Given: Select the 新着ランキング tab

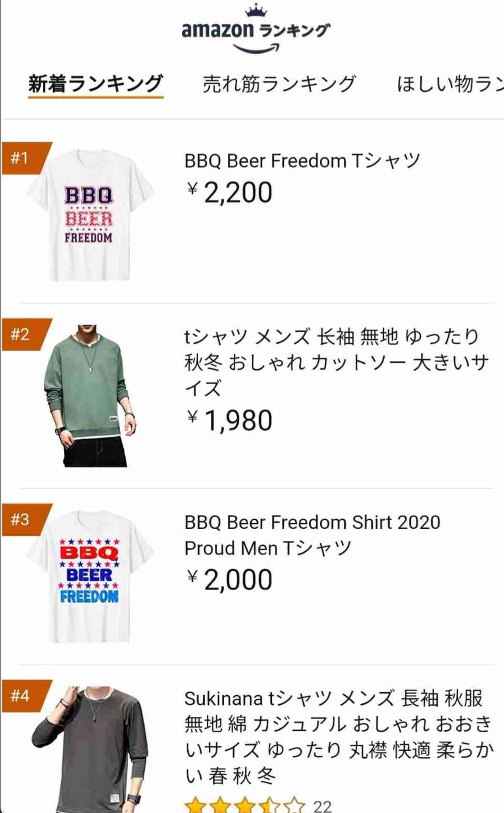Looking at the screenshot, I should (96, 83).
